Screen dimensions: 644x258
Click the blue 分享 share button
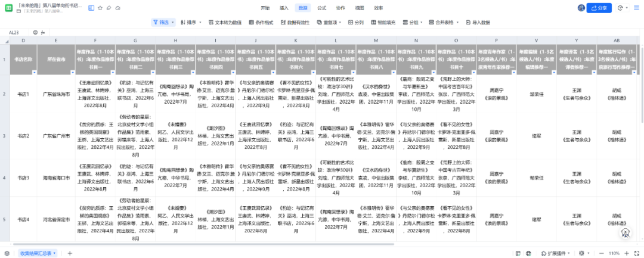(599, 8)
